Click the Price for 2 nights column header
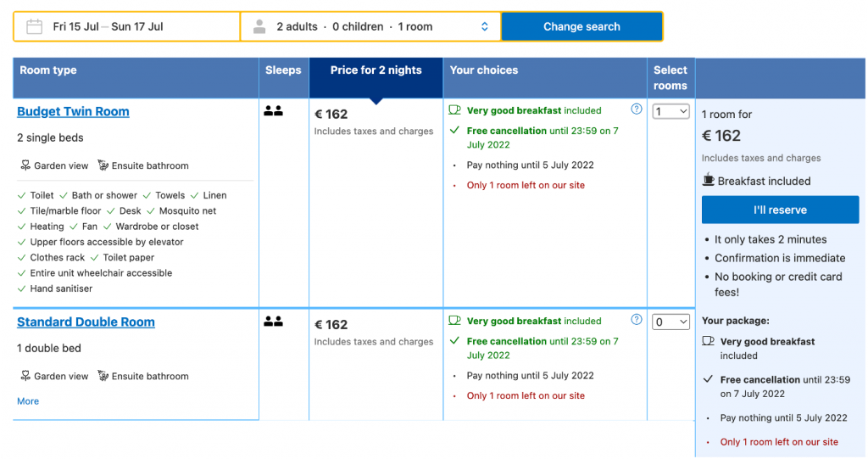This screenshot has width=868, height=459. coord(376,70)
